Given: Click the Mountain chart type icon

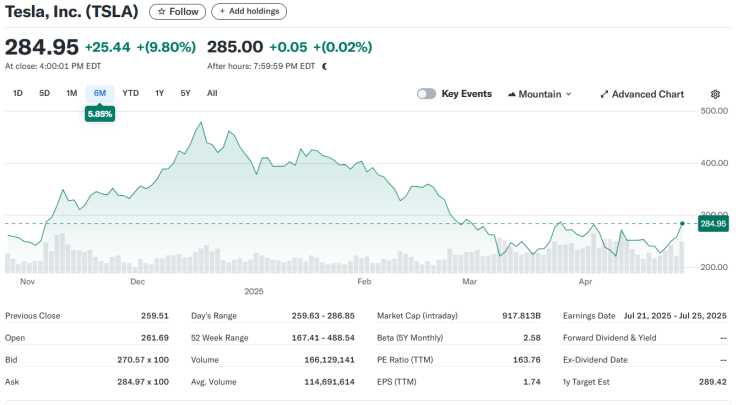Looking at the screenshot, I should pos(512,94).
